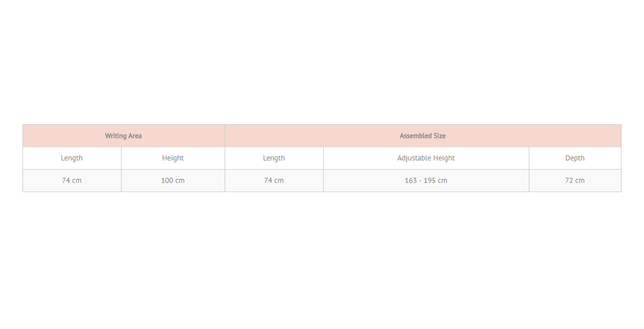Click the 163 - 195 cm value cell

point(426,181)
